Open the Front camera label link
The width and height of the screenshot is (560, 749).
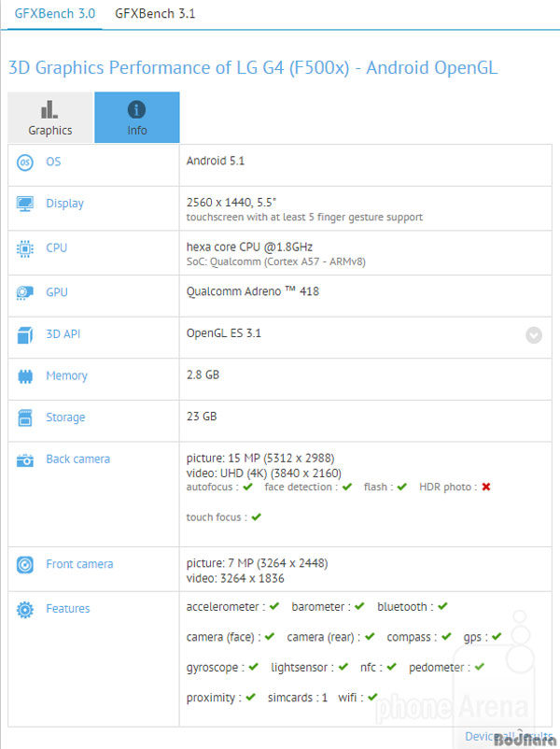(79, 564)
